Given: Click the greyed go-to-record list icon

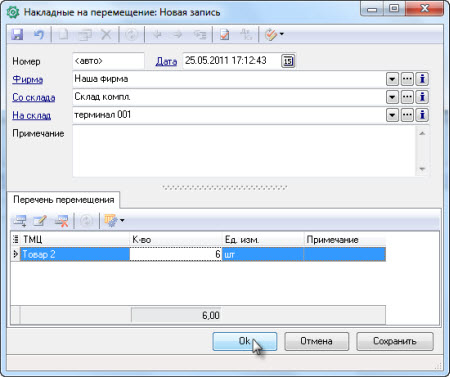Looking at the screenshot, I should pos(200,34).
